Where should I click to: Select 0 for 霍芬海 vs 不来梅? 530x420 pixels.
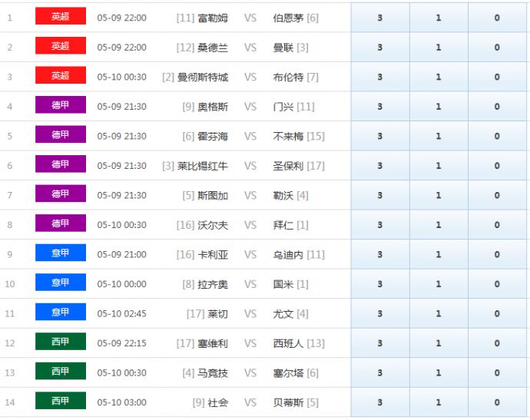(x=497, y=136)
